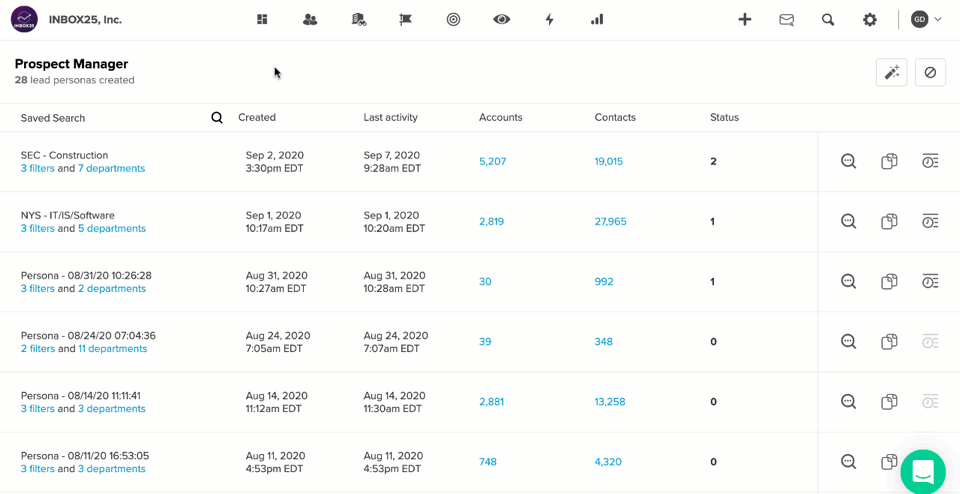Open the settings gear in top bar

pos(869,20)
